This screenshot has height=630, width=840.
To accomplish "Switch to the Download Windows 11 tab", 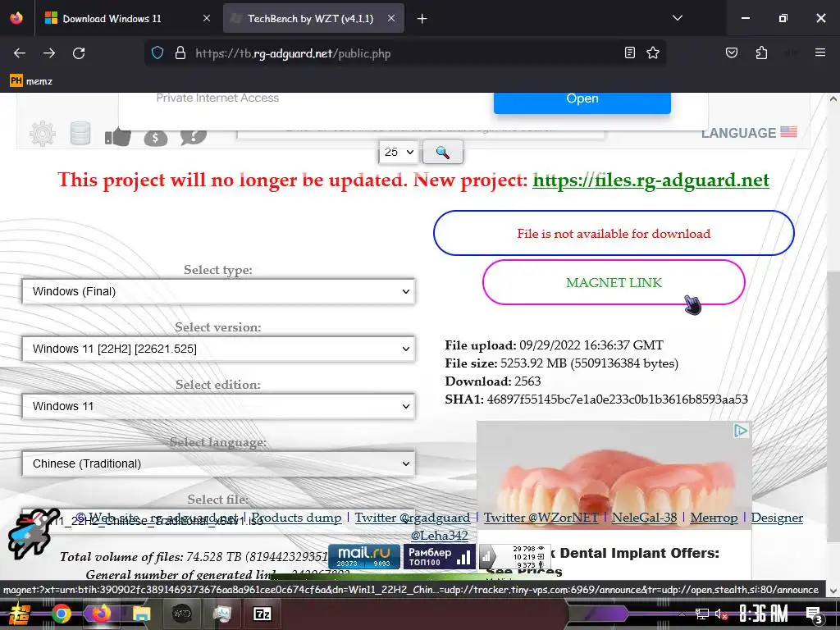I will (x=129, y=18).
